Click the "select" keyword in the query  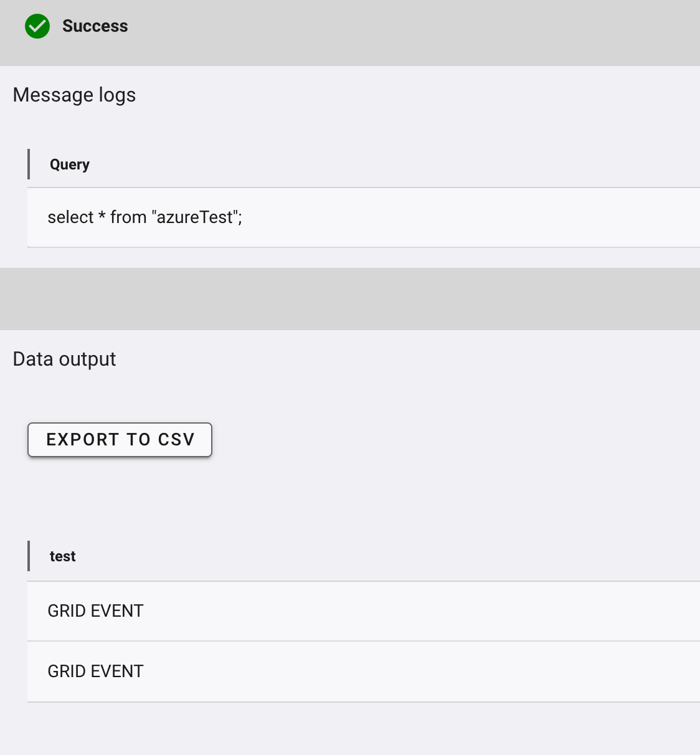tap(70, 217)
